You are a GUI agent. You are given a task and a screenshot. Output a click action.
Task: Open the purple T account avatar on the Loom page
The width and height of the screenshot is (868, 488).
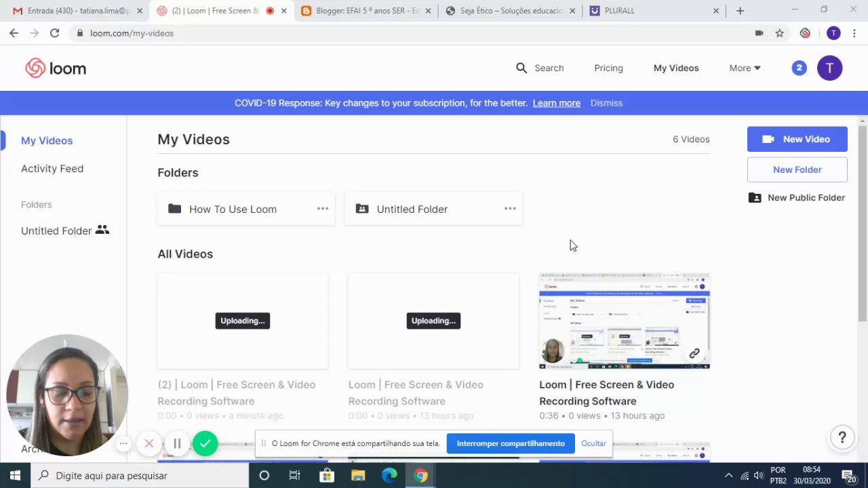tap(829, 68)
